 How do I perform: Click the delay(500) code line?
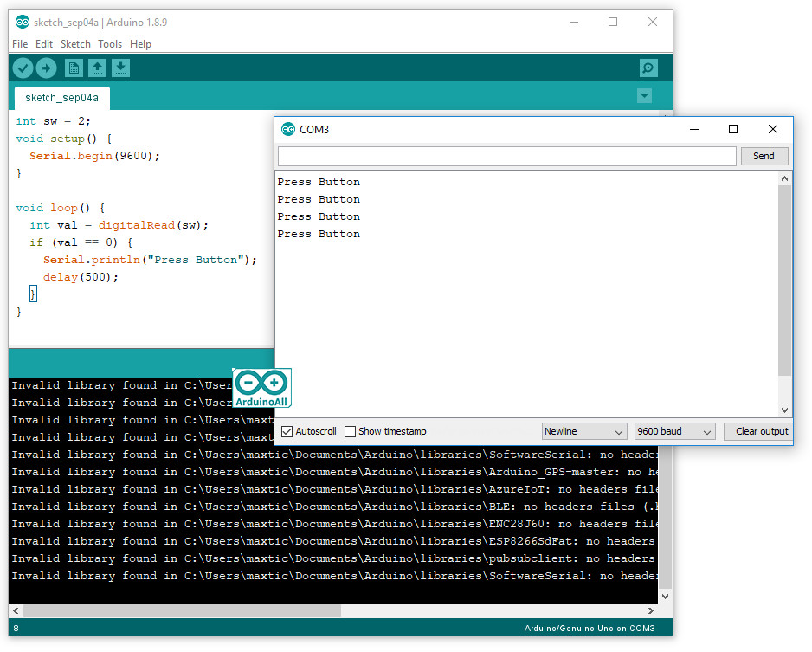pyautogui.click(x=81, y=277)
